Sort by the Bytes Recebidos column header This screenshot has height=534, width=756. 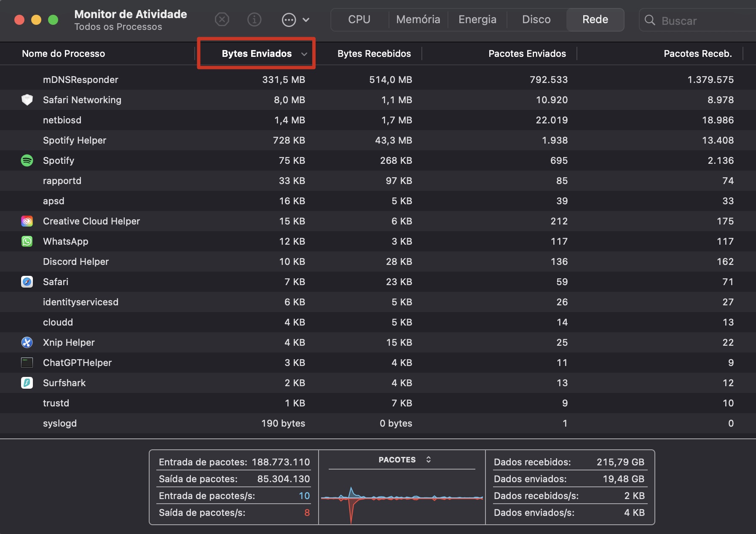click(x=374, y=53)
